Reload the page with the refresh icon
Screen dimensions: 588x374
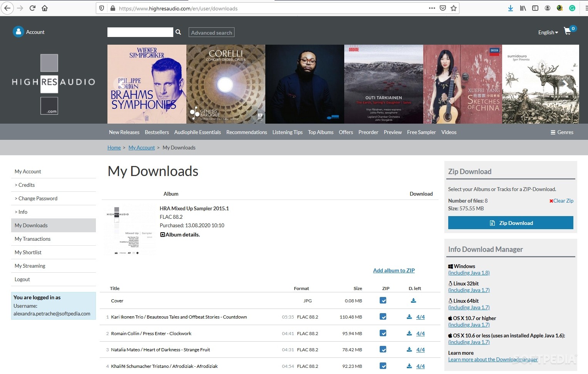pyautogui.click(x=33, y=8)
